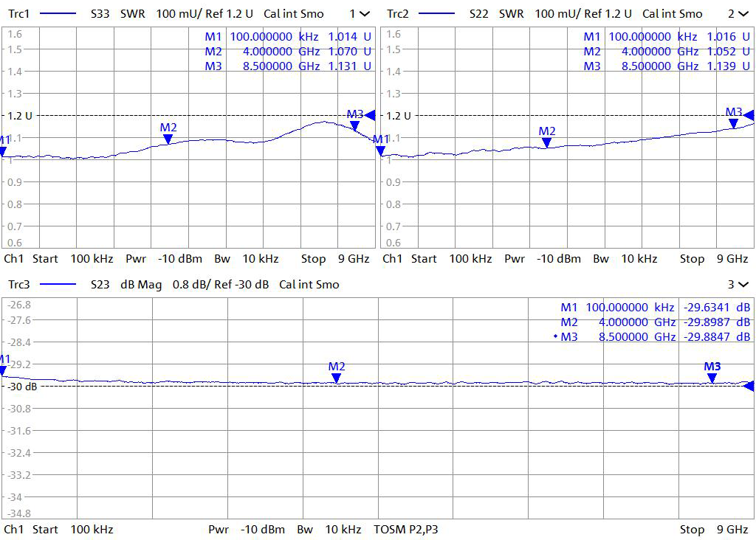Open the diagram 3 dropdown menu
This screenshot has width=756, height=540.
[x=743, y=284]
